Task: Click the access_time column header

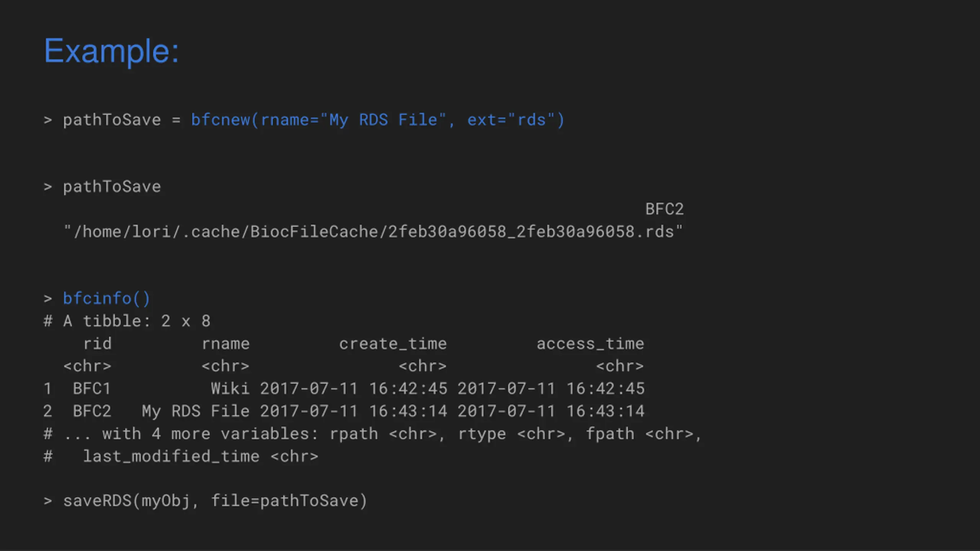Action: click(x=590, y=344)
